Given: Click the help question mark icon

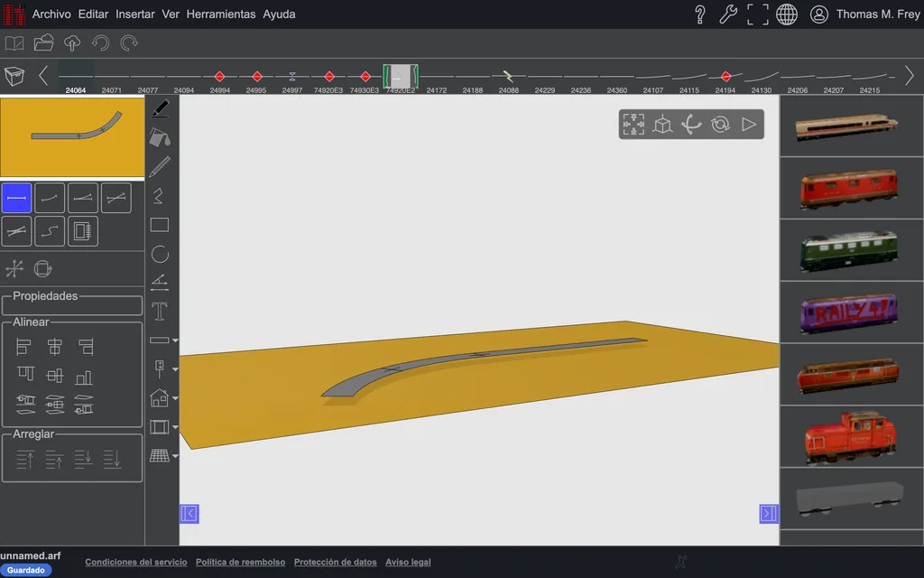Looking at the screenshot, I should click(x=700, y=14).
